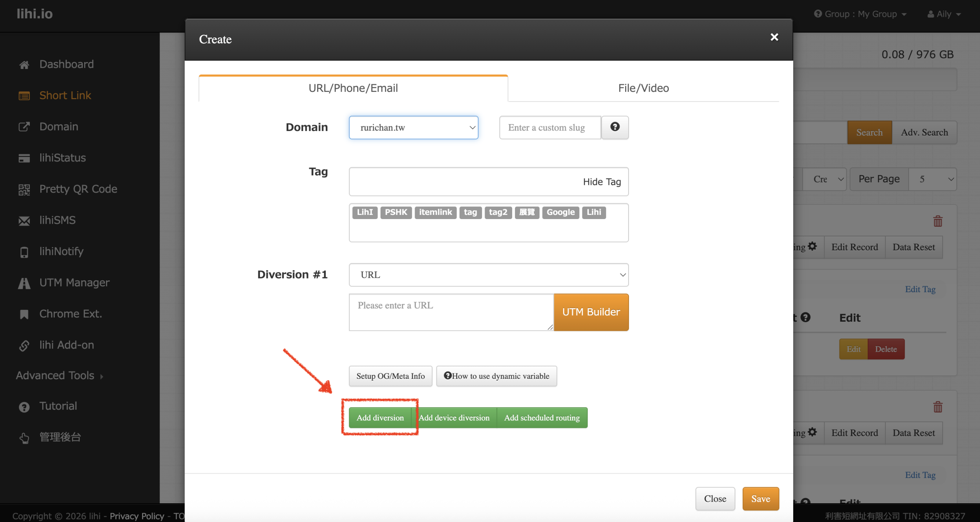Select the URL/Phone/Email tab
Image resolution: width=980 pixels, height=522 pixels.
pos(353,88)
